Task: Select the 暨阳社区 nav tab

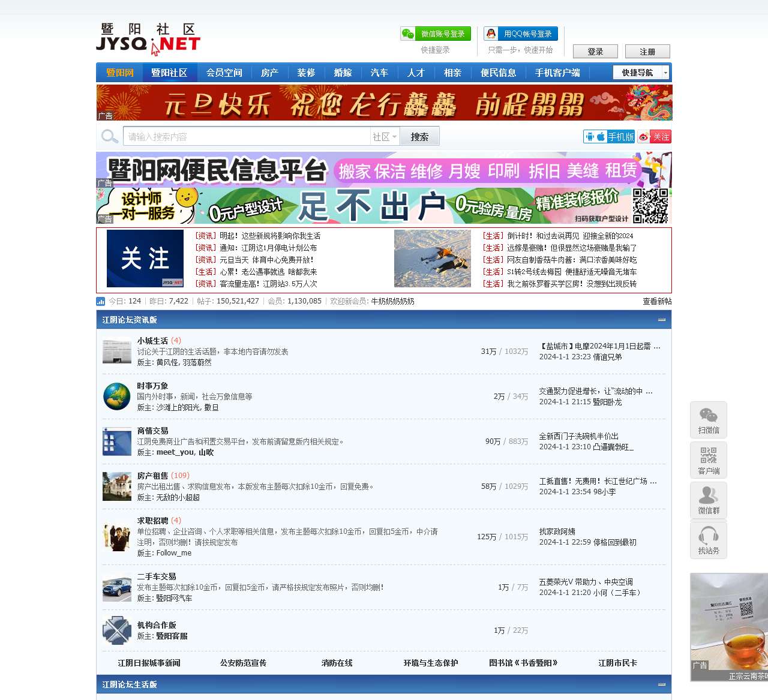Action: [169, 73]
